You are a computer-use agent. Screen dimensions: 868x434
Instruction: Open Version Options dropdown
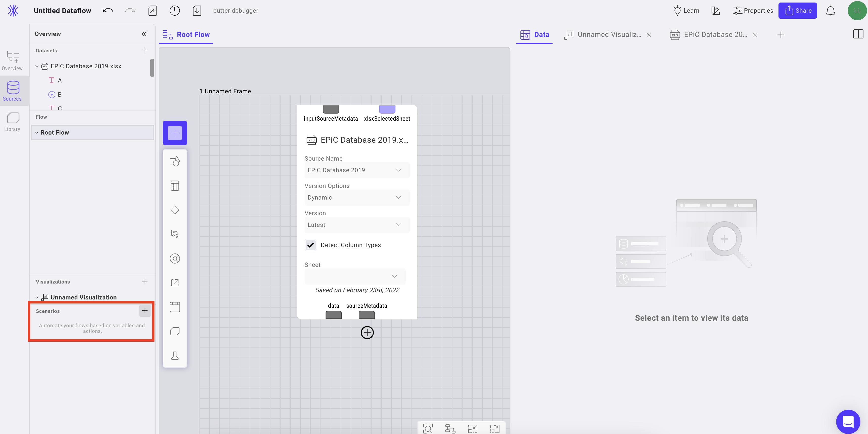click(x=357, y=198)
